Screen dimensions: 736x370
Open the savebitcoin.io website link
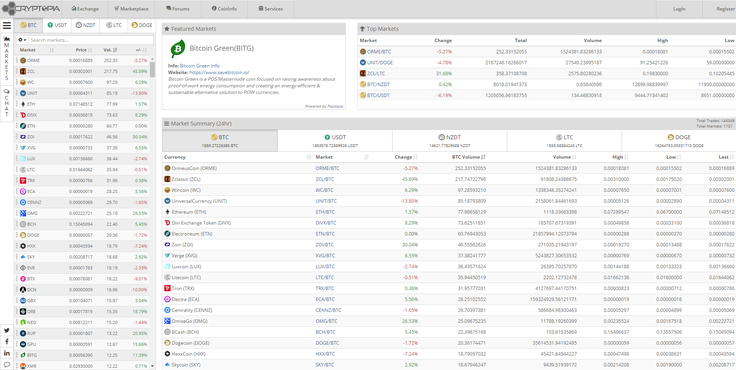click(x=219, y=72)
